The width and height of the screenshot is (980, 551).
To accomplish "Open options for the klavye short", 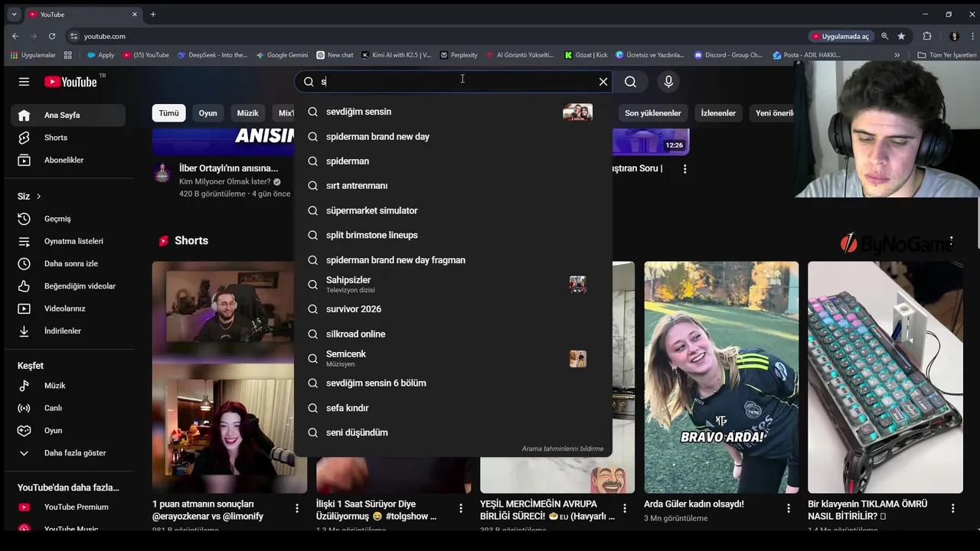I will coord(952,508).
